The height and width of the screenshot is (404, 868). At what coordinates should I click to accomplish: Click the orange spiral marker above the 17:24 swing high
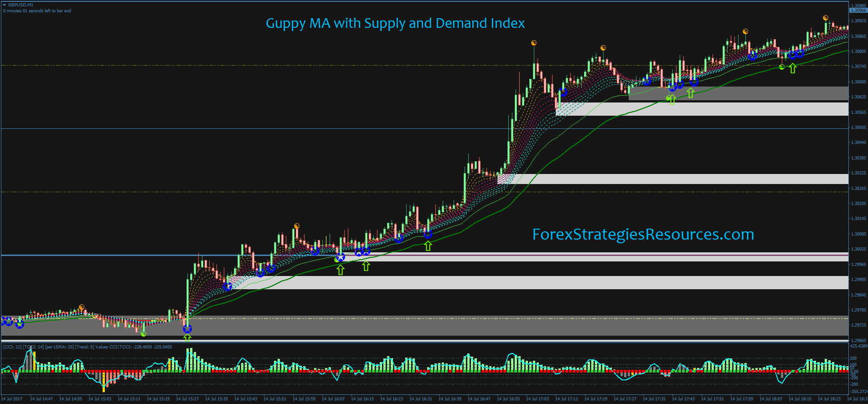603,48
